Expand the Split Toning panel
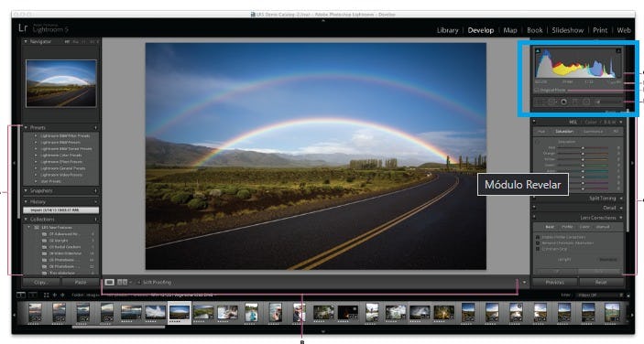This screenshot has height=344, width=644. pos(621,198)
